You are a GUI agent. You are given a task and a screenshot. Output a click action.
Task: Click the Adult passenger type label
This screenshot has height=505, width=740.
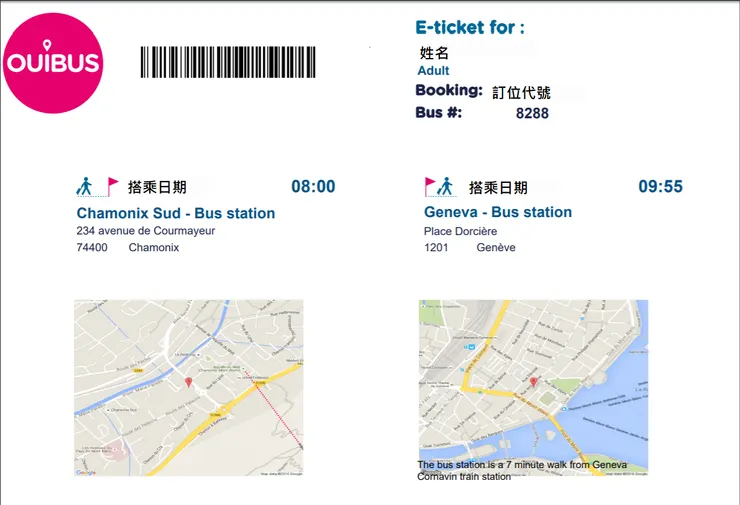click(x=433, y=71)
